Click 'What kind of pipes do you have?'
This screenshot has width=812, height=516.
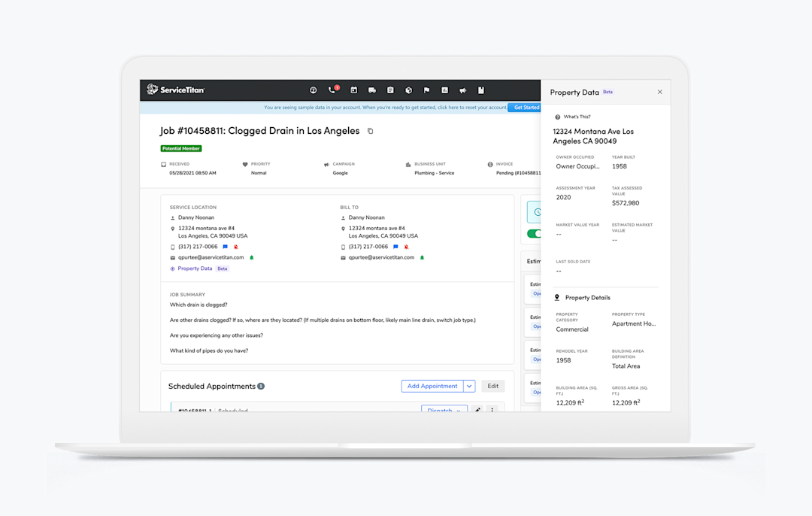click(209, 351)
